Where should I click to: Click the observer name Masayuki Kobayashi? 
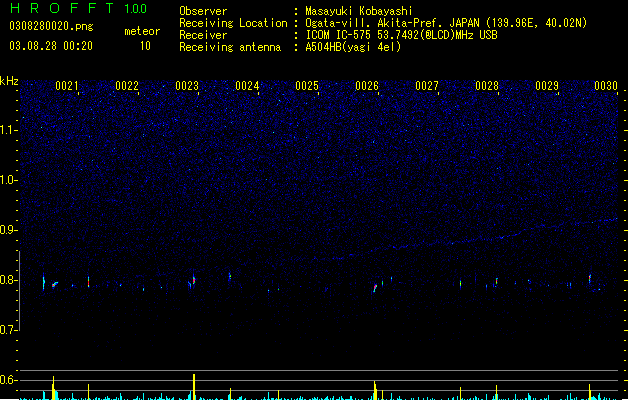pyautogui.click(x=359, y=11)
